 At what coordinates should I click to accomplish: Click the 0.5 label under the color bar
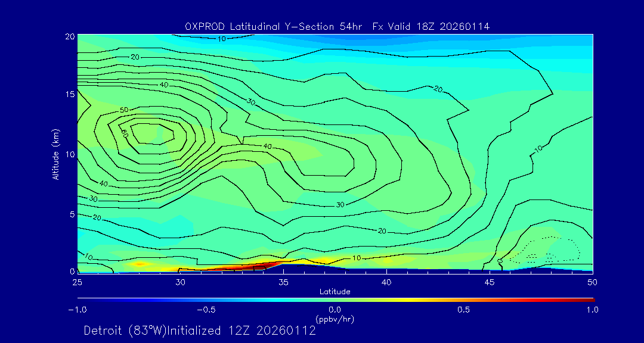pyautogui.click(x=463, y=310)
